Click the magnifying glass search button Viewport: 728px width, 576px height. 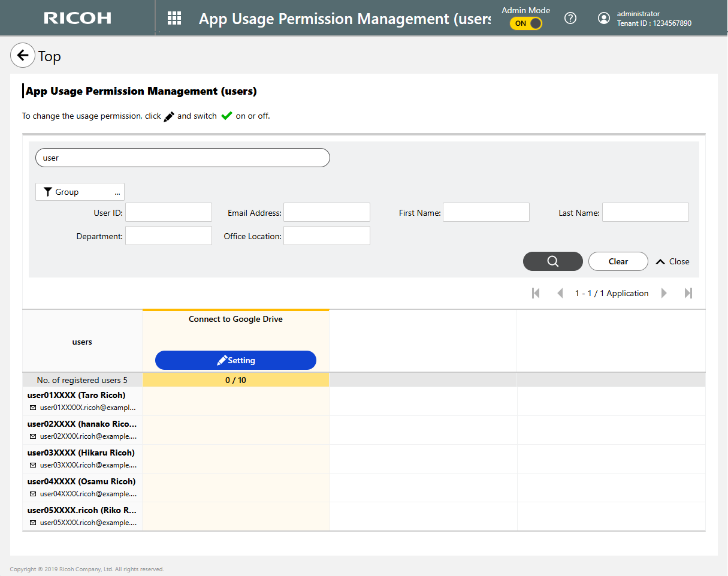pyautogui.click(x=552, y=261)
